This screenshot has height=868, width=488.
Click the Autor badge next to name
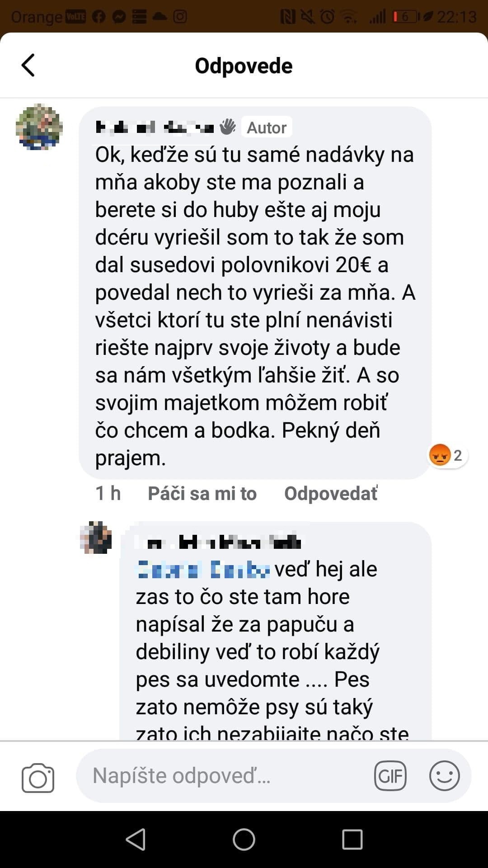pyautogui.click(x=267, y=127)
